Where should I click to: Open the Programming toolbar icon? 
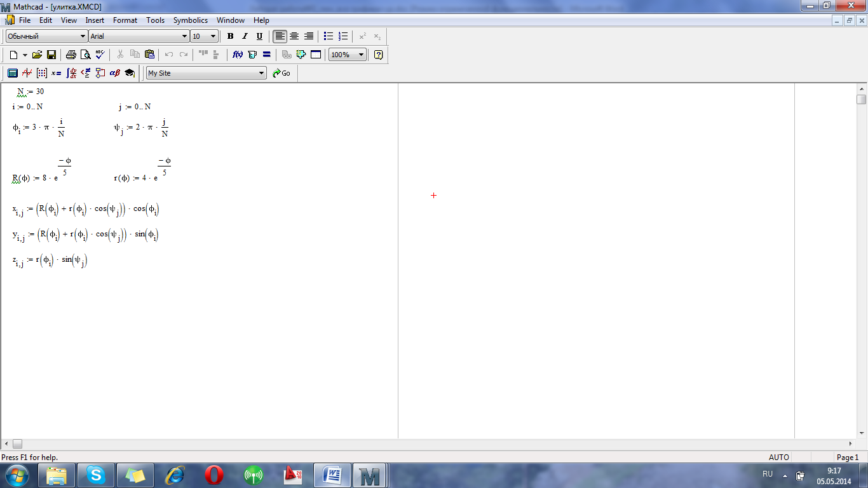(100, 73)
